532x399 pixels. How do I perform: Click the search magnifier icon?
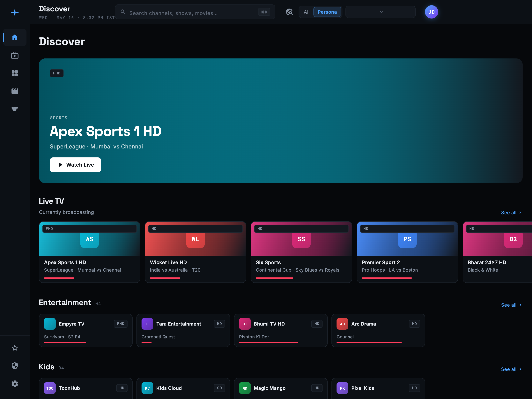123,12
